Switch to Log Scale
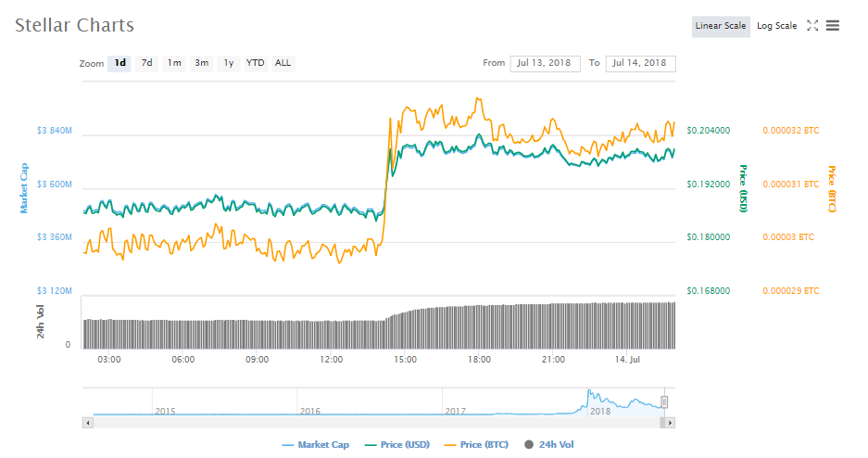This screenshot has width=868, height=458. [776, 26]
